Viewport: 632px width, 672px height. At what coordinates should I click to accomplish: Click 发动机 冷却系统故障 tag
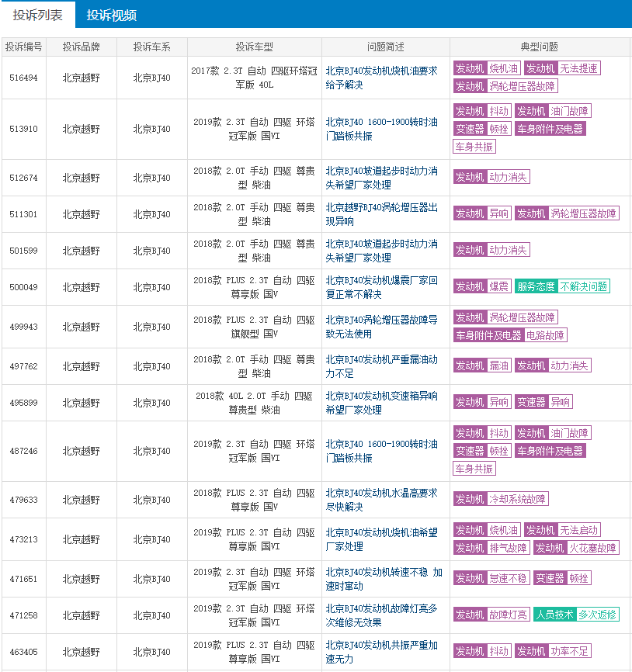point(501,499)
